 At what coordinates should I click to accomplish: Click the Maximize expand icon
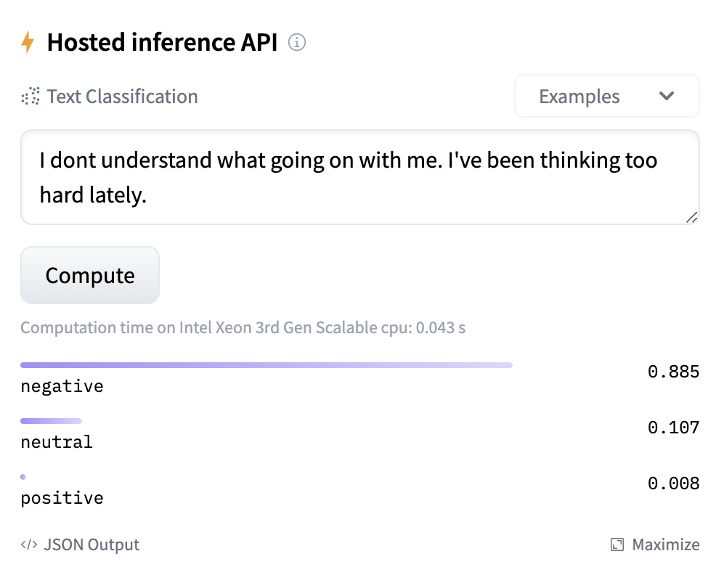617,544
